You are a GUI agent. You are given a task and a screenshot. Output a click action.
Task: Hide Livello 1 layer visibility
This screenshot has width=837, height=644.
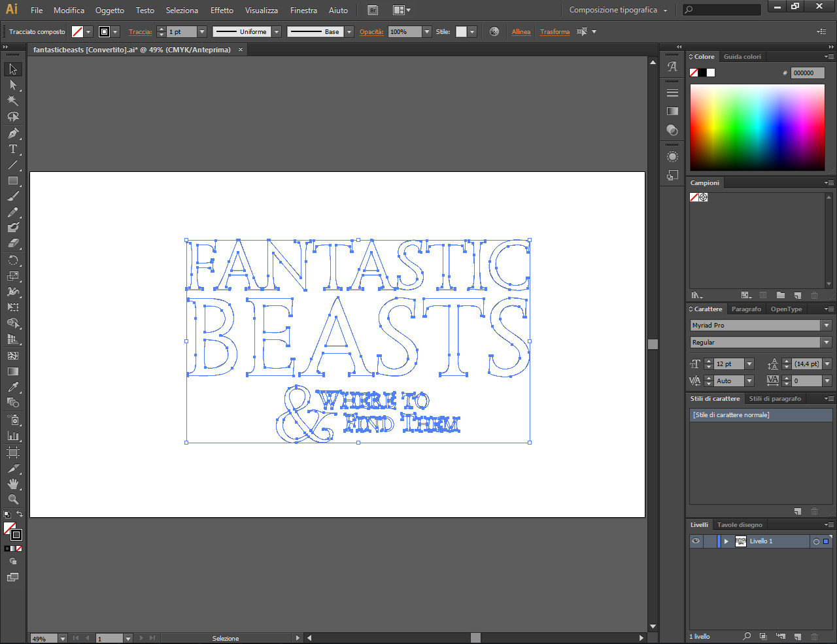[x=696, y=541]
